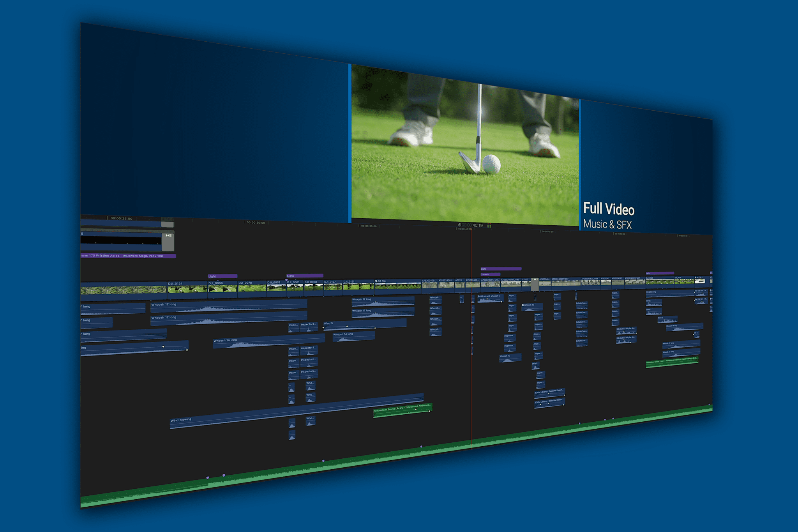Select the small DB st... audio clip
This screenshot has width=798, height=532.
point(535,366)
